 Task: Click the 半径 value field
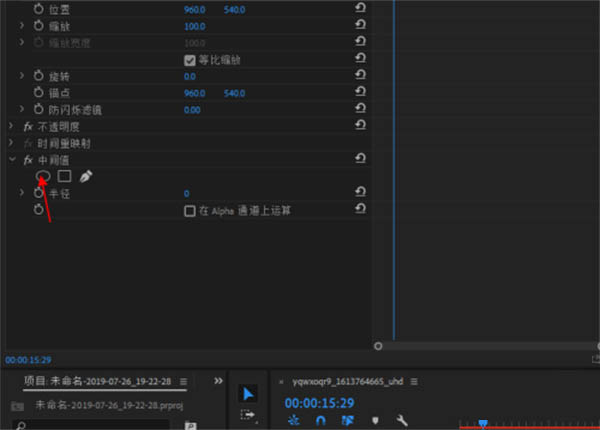(186, 193)
